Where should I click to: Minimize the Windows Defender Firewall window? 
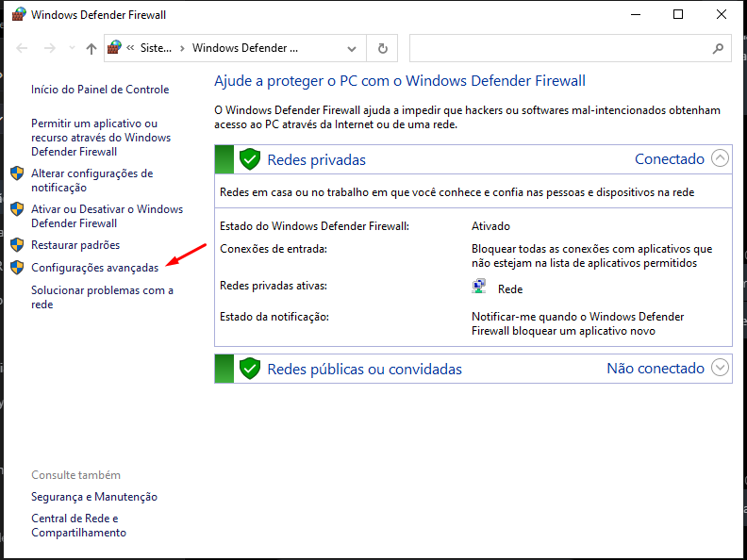click(636, 14)
